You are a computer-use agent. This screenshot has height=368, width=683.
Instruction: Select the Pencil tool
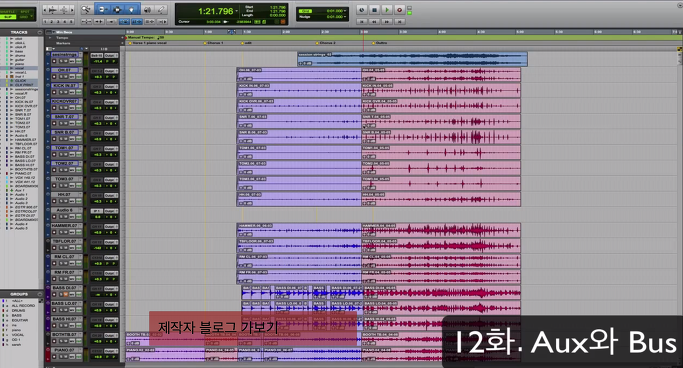[x=161, y=10]
